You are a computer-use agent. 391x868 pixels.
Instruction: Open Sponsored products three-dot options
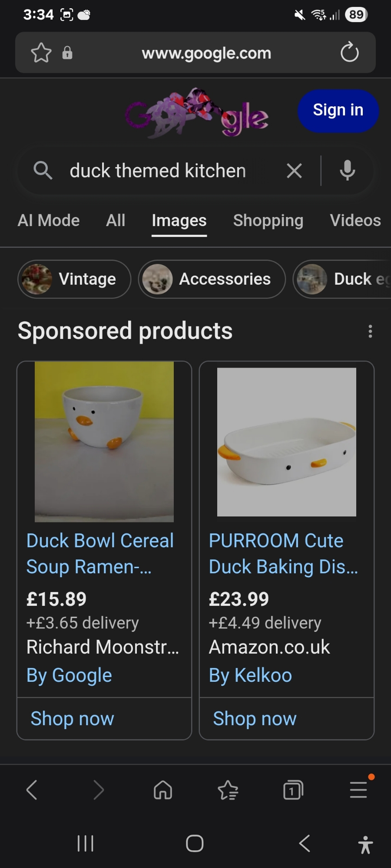(370, 331)
